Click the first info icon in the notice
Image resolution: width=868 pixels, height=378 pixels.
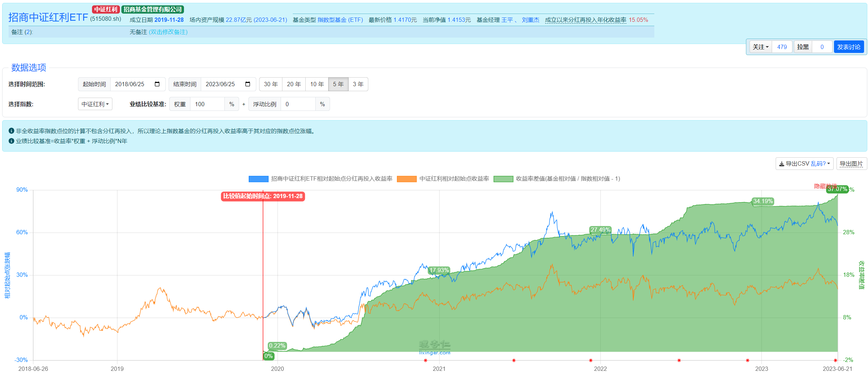(11, 131)
